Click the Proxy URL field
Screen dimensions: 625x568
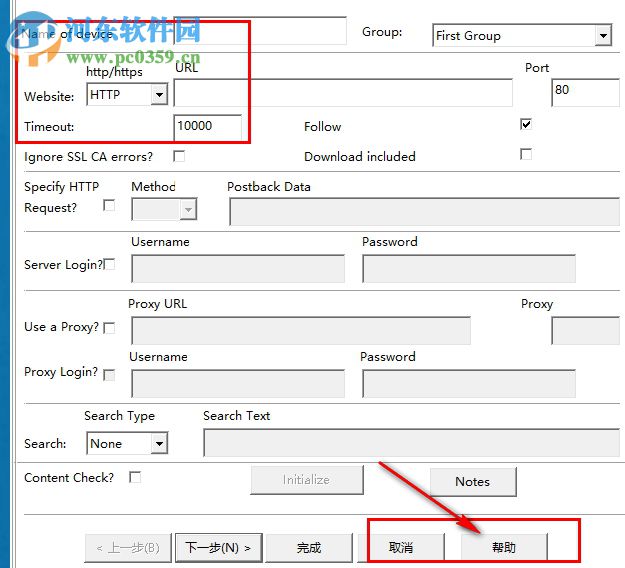click(301, 330)
